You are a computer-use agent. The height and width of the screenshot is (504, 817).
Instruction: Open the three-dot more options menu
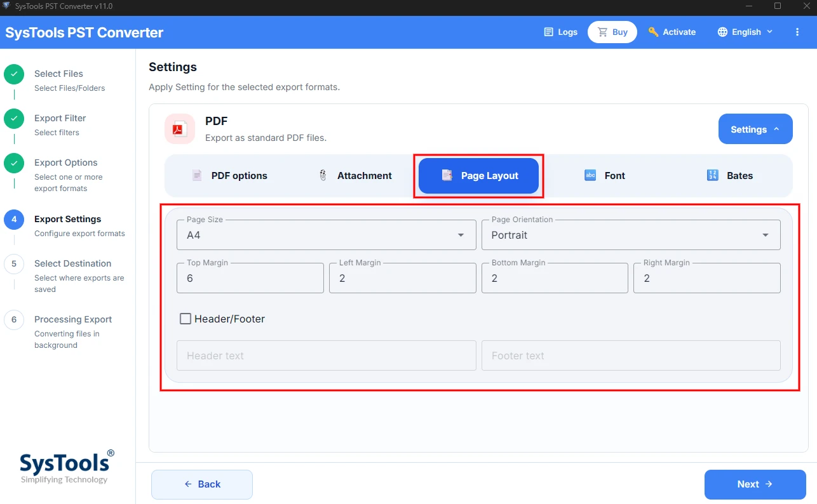pyautogui.click(x=798, y=32)
